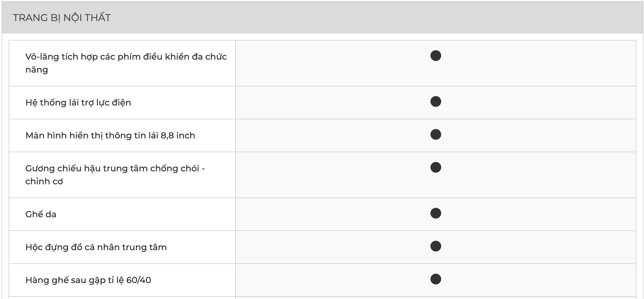Screen dimensions: 644x299
Task: Select the Ghế da label
Action: (41, 215)
